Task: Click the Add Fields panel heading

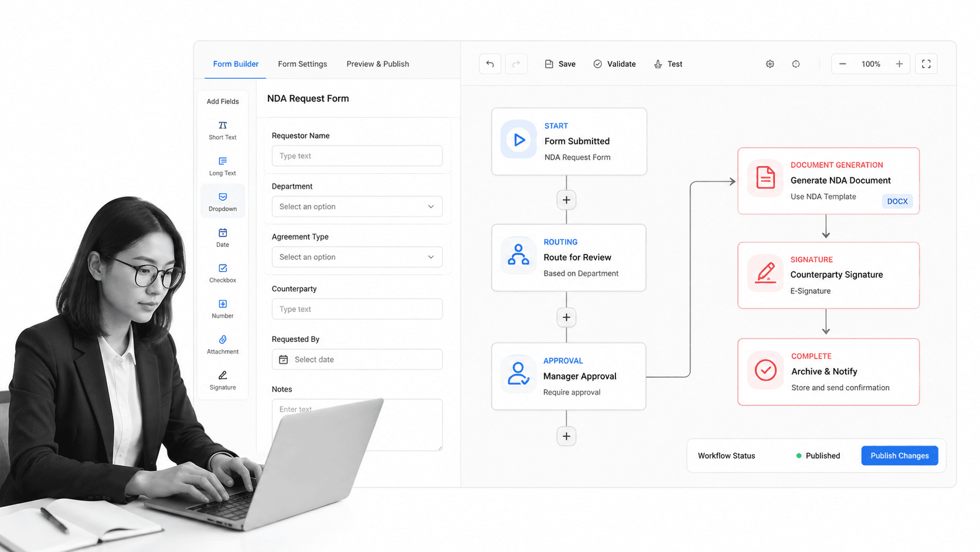Action: [223, 101]
